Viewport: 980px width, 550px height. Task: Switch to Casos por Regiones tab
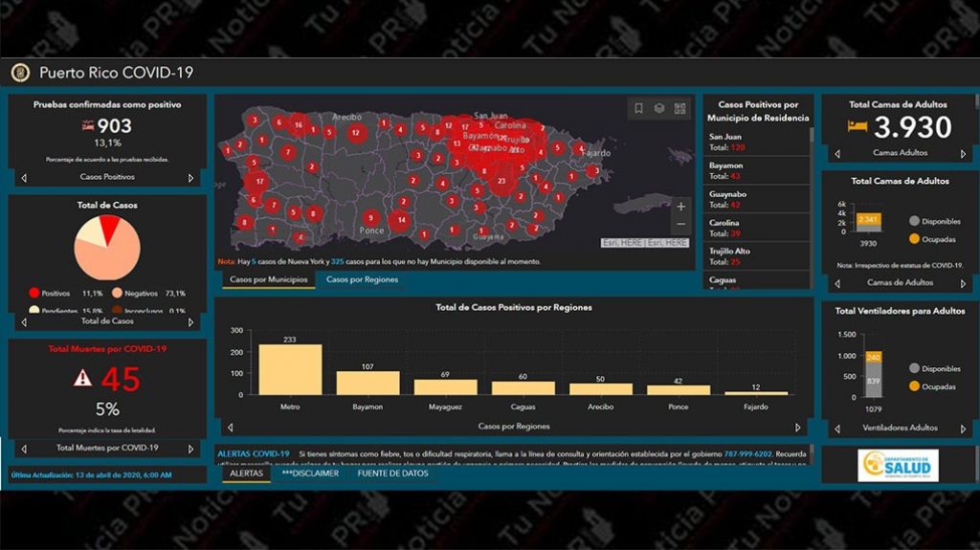(x=362, y=279)
